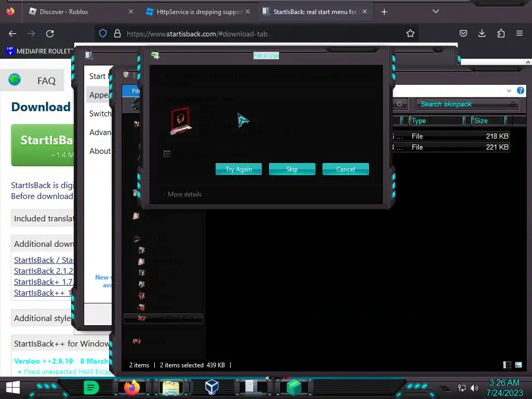Image resolution: width=532 pixels, height=399 pixels.
Task: Click Try Again in File in Use dialog
Action: tap(238, 169)
